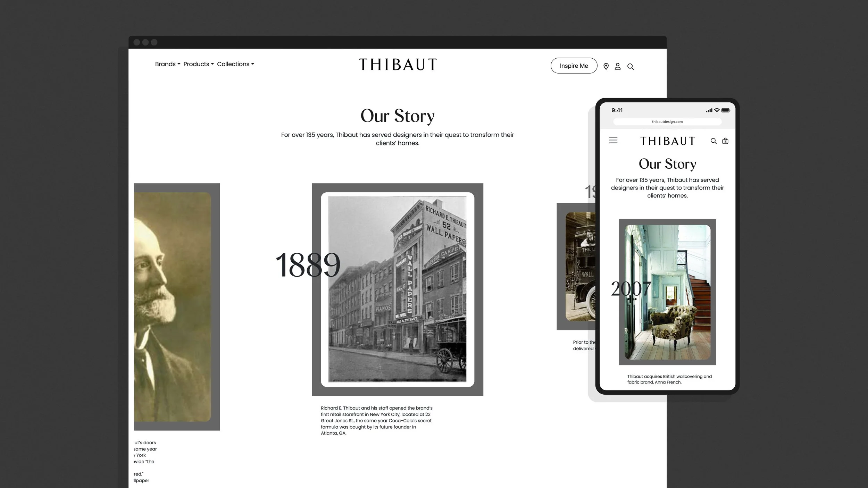This screenshot has height=488, width=868.
Task: Tap the mobile 'For over 135 years' intro text
Action: [x=667, y=188]
